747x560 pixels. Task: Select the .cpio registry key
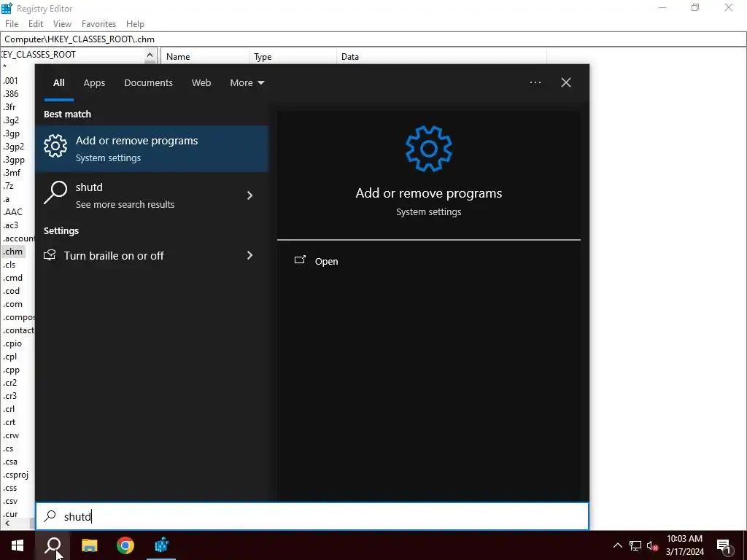click(12, 343)
